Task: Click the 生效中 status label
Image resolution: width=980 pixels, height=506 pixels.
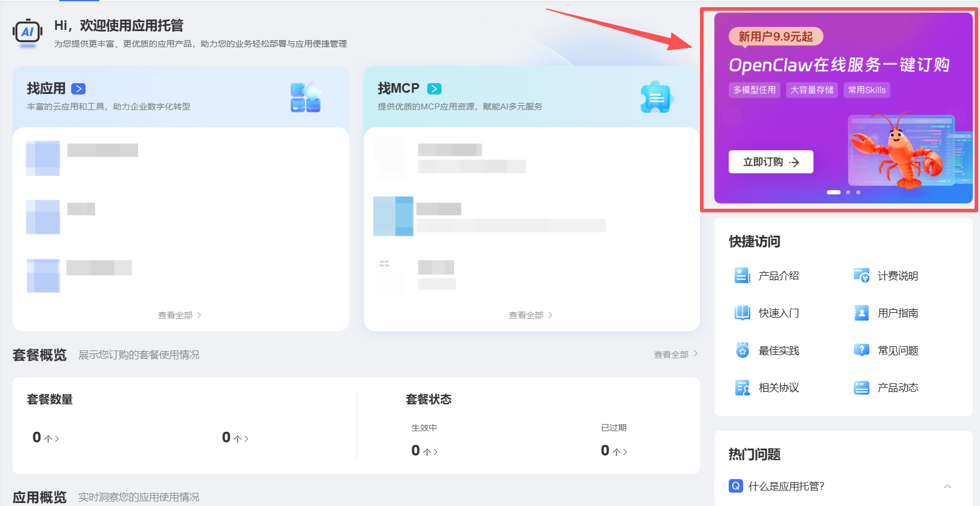Action: (424, 428)
